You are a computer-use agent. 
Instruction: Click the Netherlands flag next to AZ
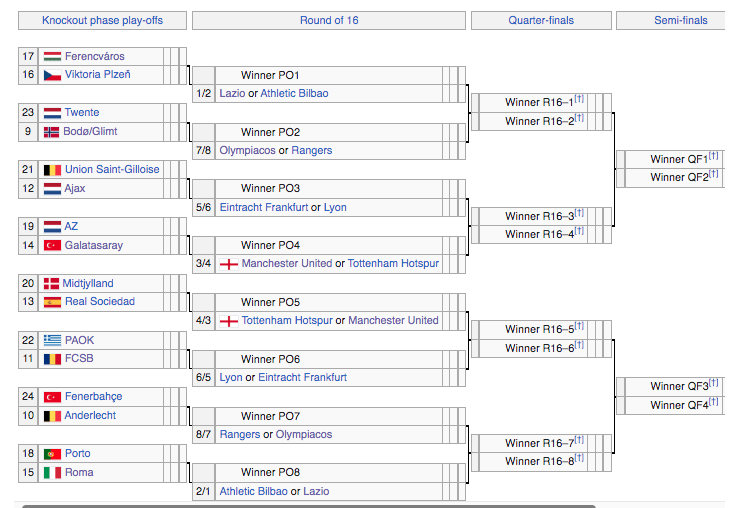pyautogui.click(x=52, y=227)
